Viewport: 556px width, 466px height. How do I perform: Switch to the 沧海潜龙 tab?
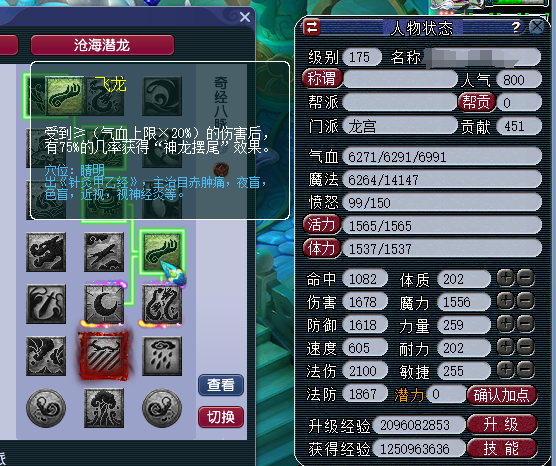tap(102, 45)
